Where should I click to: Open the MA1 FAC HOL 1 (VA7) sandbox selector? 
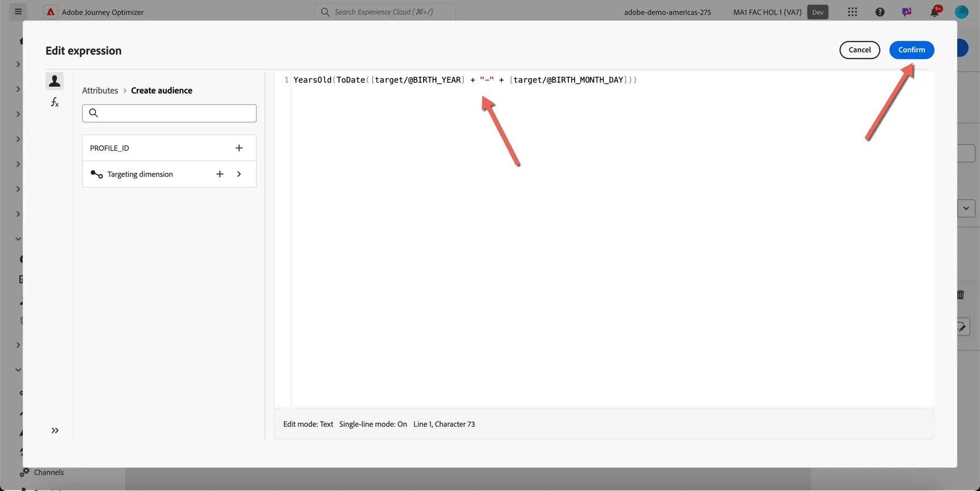pyautogui.click(x=767, y=12)
